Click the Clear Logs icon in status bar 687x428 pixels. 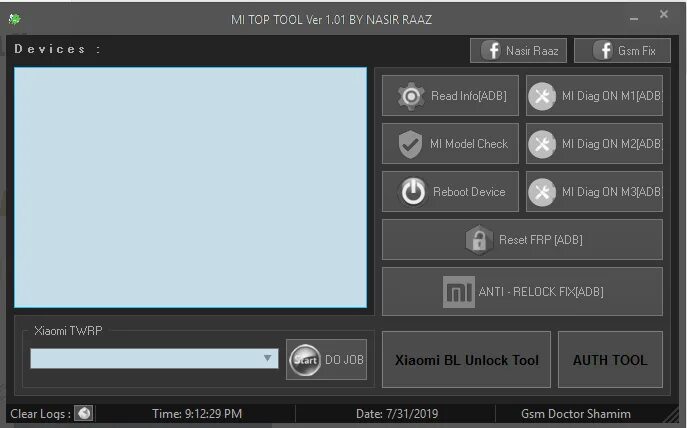click(84, 413)
